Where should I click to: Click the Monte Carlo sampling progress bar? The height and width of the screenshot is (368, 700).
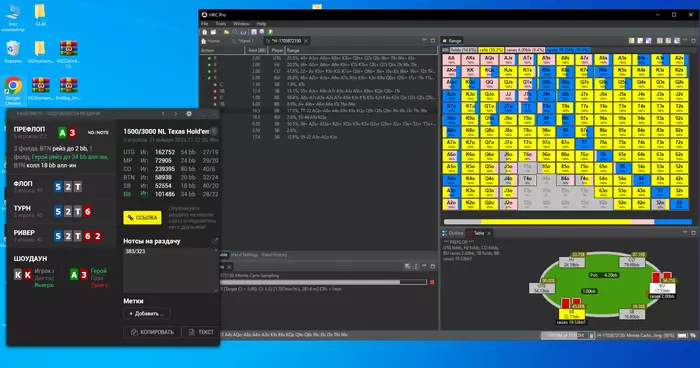323,282
